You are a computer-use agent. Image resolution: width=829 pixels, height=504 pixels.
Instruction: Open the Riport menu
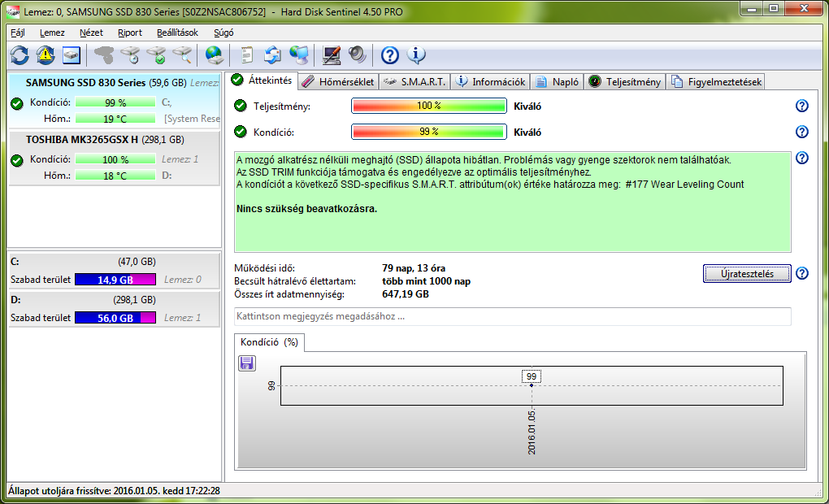(129, 33)
